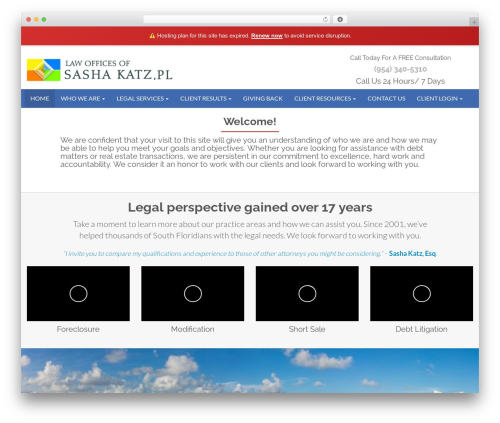This screenshot has height=423, width=500.
Task: Expand the Client Login dropdown
Action: [x=439, y=99]
